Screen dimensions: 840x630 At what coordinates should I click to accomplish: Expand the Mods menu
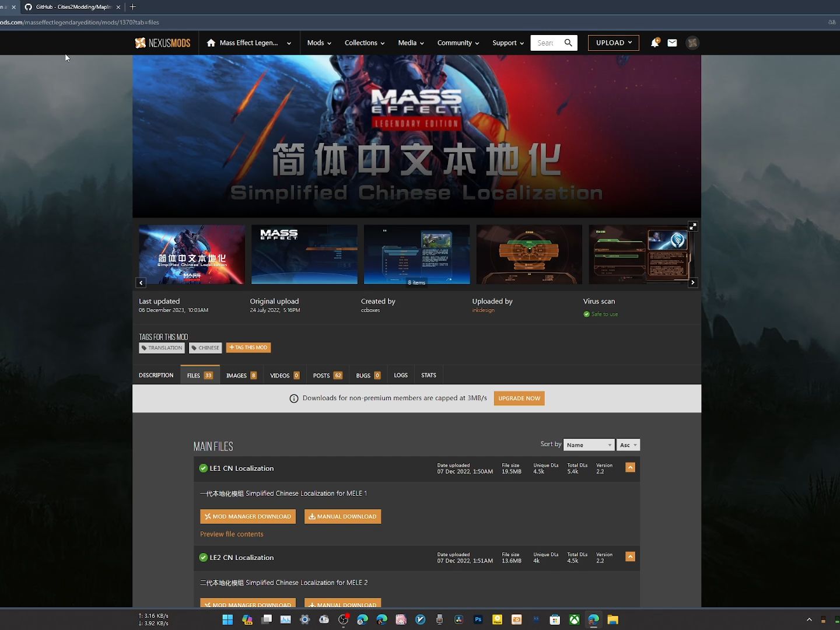pyautogui.click(x=319, y=43)
